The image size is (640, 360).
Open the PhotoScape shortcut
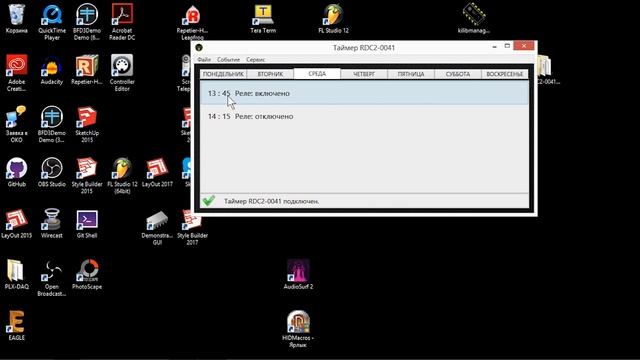point(87,271)
